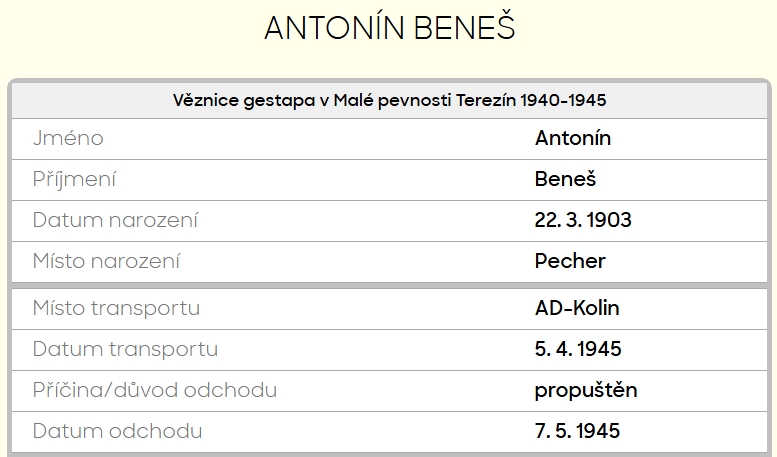Image resolution: width=777 pixels, height=457 pixels.
Task: Select the departure date 7. 5. 1945
Action: point(578,432)
